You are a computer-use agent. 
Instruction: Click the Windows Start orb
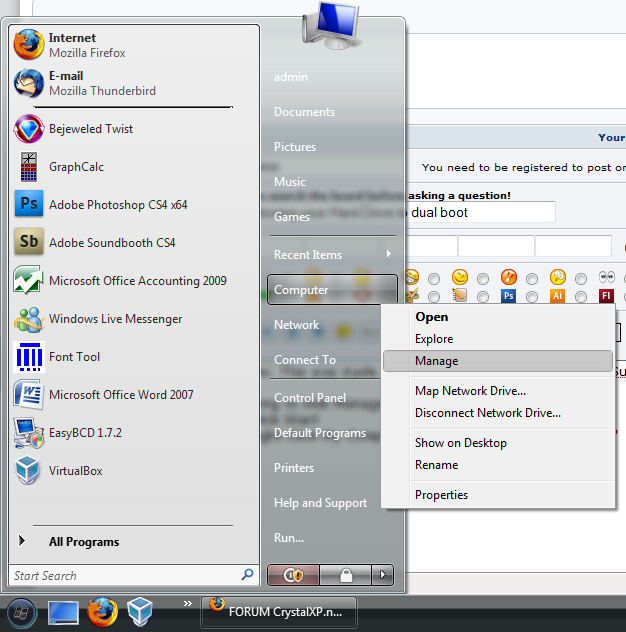point(21,613)
